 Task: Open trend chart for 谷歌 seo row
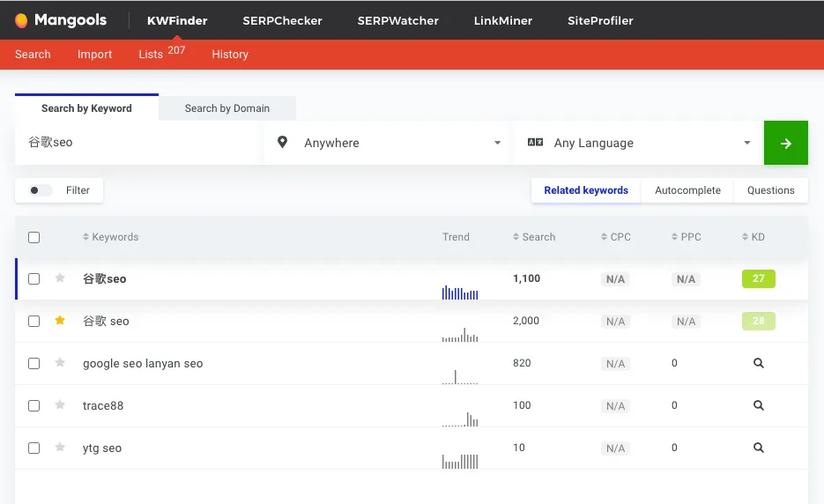(460, 335)
